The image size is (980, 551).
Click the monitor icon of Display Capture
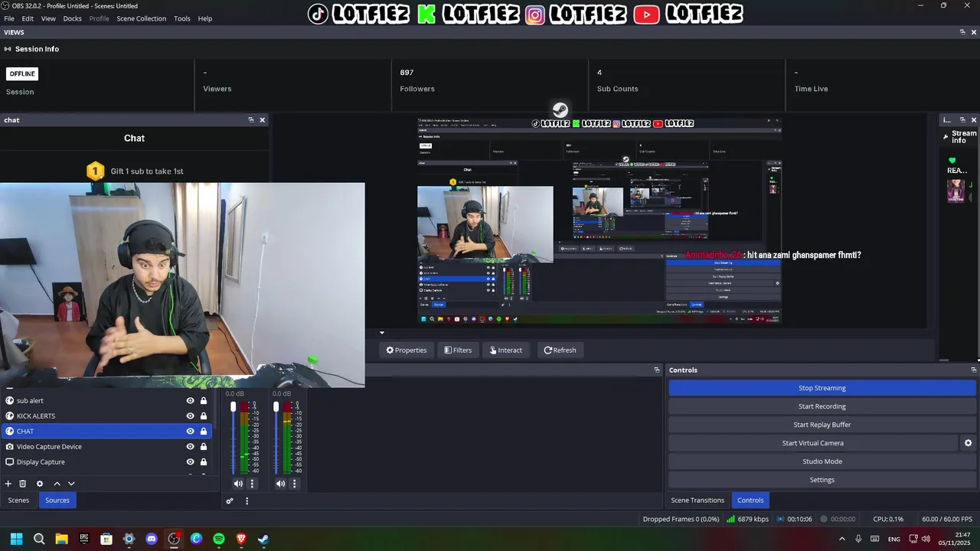point(10,462)
